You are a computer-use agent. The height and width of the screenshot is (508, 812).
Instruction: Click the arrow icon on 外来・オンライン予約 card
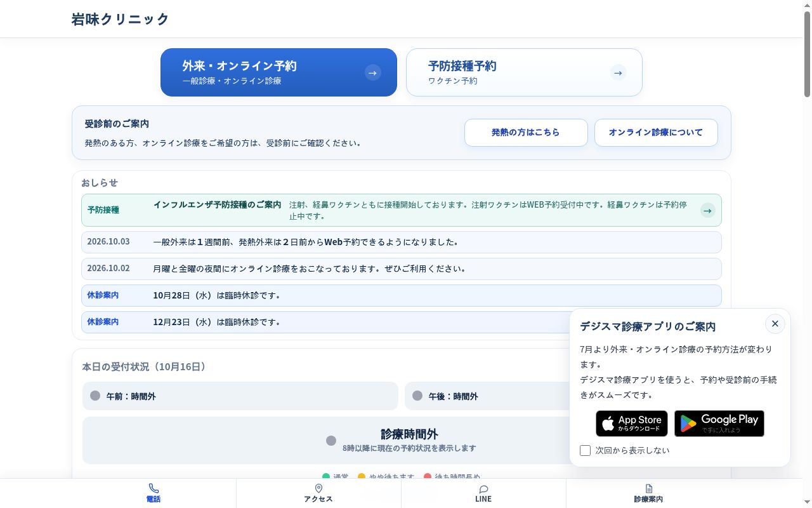pos(373,72)
